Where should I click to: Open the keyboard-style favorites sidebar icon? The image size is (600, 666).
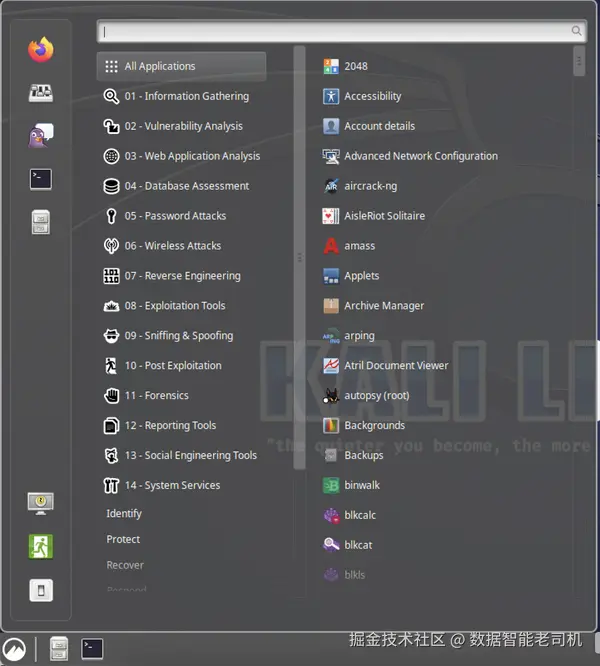coord(41,93)
